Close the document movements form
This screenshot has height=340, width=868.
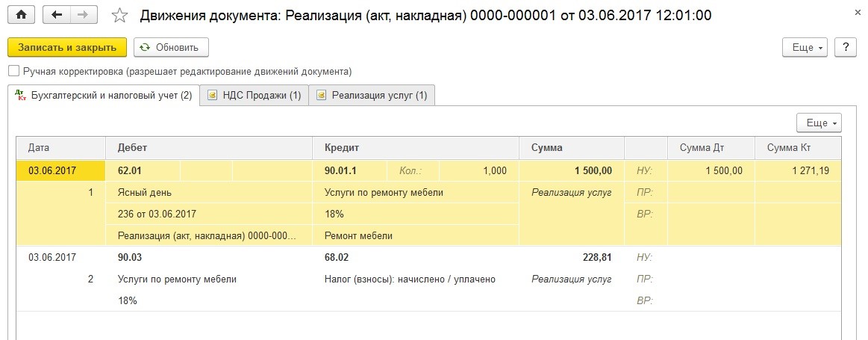point(858,13)
